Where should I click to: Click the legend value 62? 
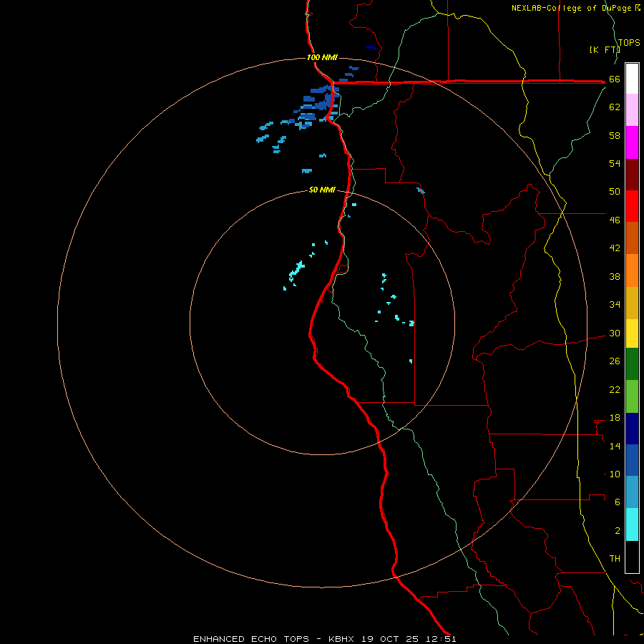[x=615, y=107]
